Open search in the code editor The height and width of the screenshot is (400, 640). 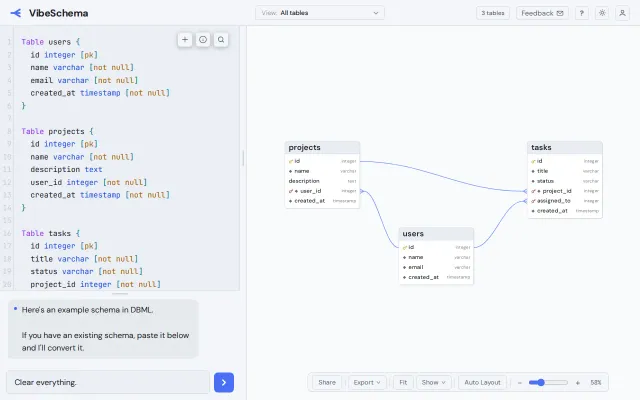(221, 40)
